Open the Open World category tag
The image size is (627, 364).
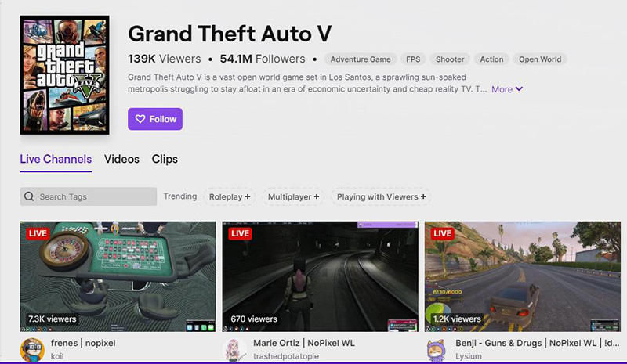pos(540,59)
